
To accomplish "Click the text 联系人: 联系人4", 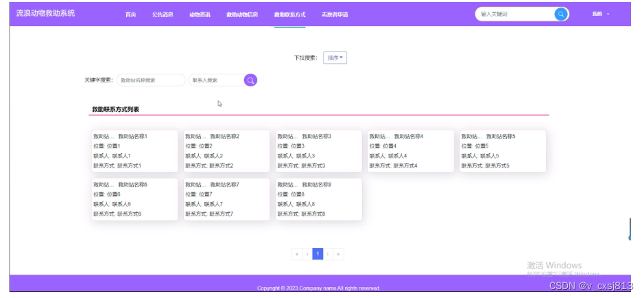I will [388, 156].
